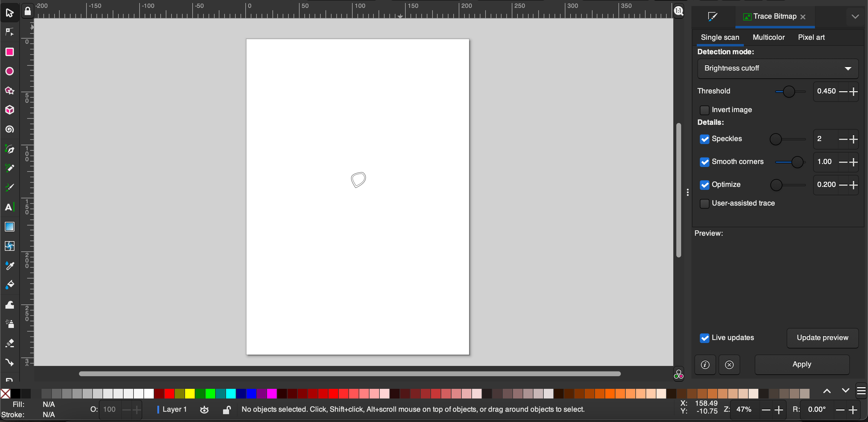Image resolution: width=868 pixels, height=422 pixels.
Task: Click Apply to trace bitmap
Action: pyautogui.click(x=802, y=364)
